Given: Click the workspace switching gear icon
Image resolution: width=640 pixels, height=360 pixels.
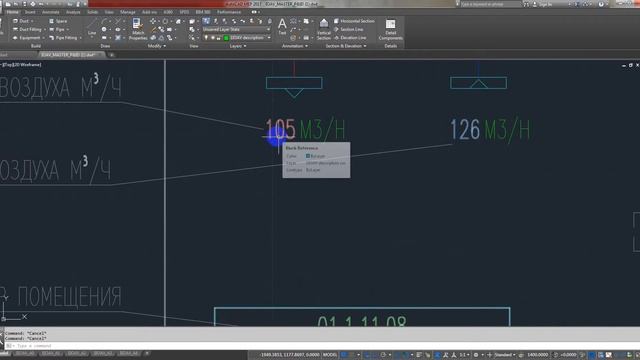Looking at the screenshot, I should point(476,355).
